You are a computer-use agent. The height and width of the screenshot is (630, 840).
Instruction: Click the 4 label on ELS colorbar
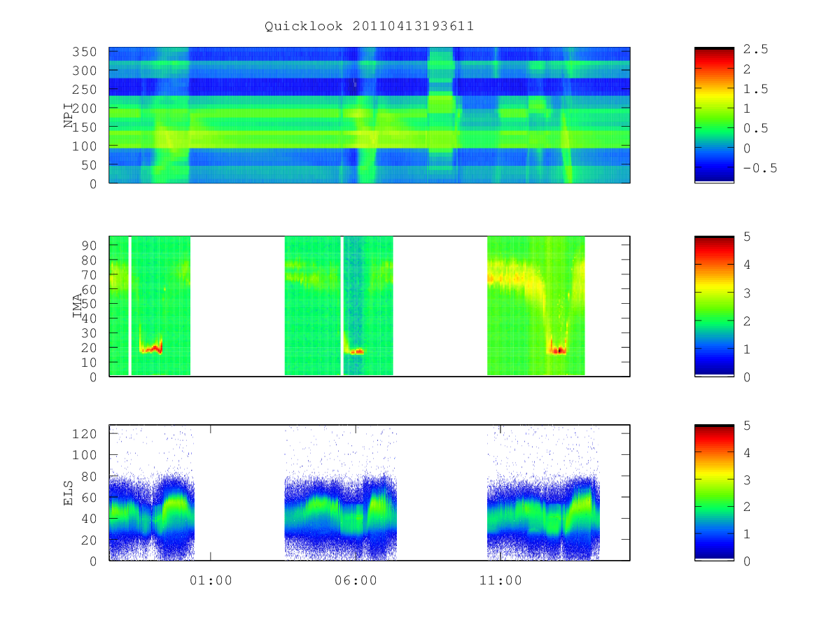pos(748,452)
